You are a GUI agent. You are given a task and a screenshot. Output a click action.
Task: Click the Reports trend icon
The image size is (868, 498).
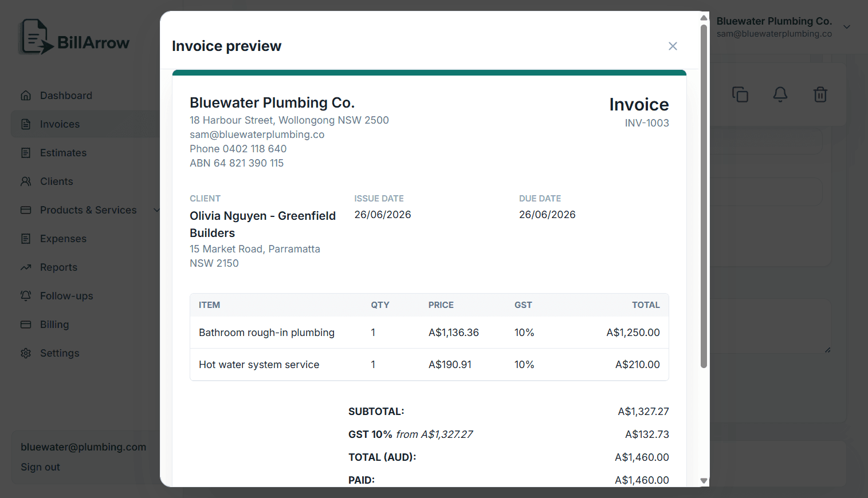tap(26, 267)
